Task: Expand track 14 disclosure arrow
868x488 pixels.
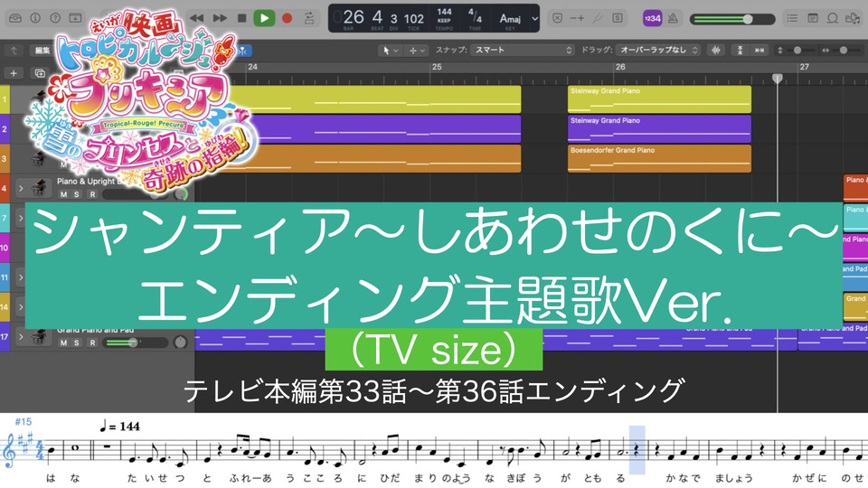Action: [21, 307]
